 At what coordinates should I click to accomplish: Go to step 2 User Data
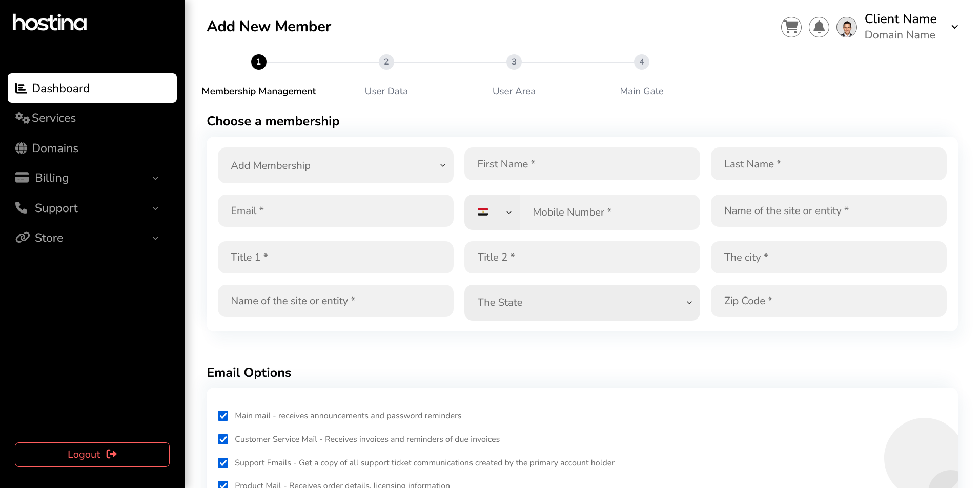coord(386,62)
